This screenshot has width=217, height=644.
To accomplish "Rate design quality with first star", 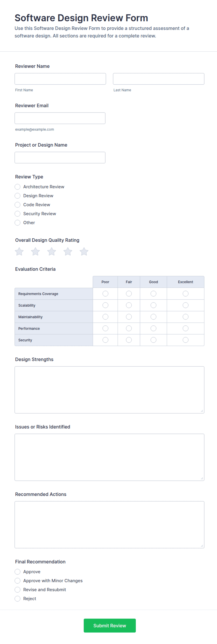I will tap(19, 251).
